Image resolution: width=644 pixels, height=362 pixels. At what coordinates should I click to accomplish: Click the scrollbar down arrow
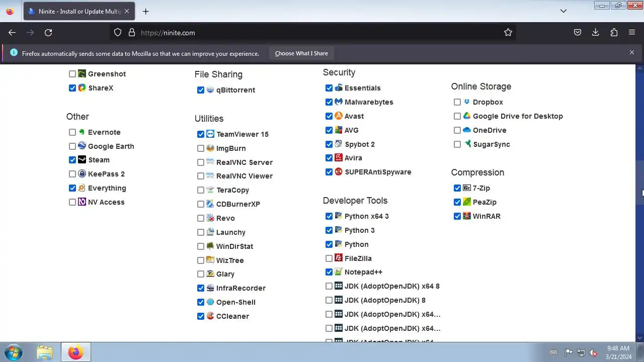tap(640, 338)
